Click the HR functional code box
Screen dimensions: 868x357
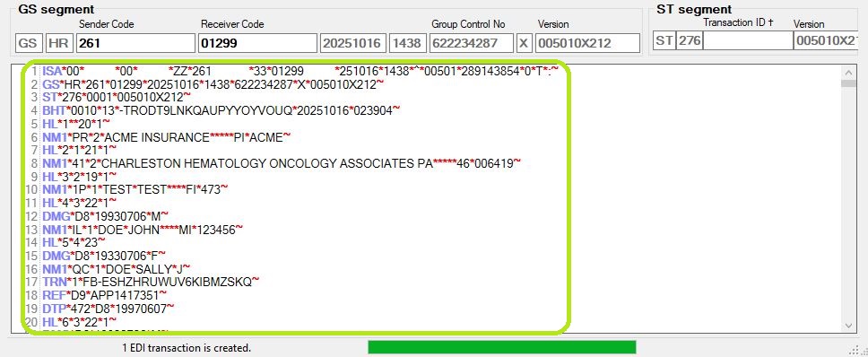60,43
